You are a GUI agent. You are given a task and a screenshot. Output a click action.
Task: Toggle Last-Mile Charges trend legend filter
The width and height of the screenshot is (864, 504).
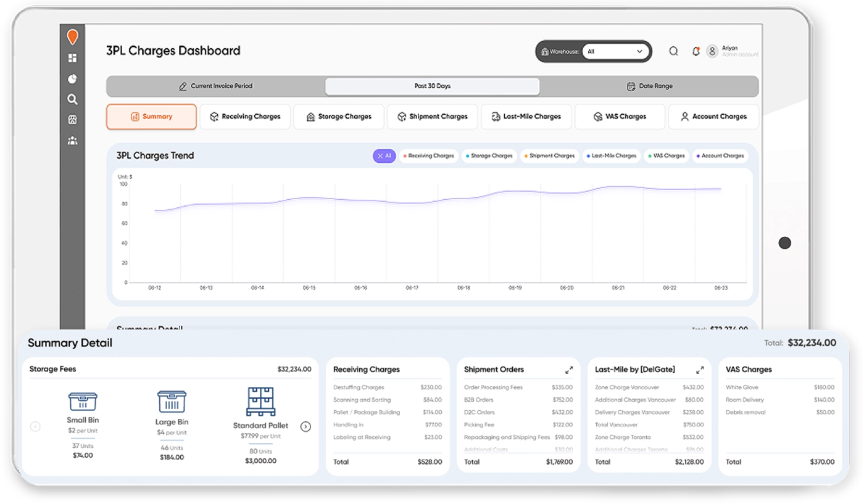[611, 156]
